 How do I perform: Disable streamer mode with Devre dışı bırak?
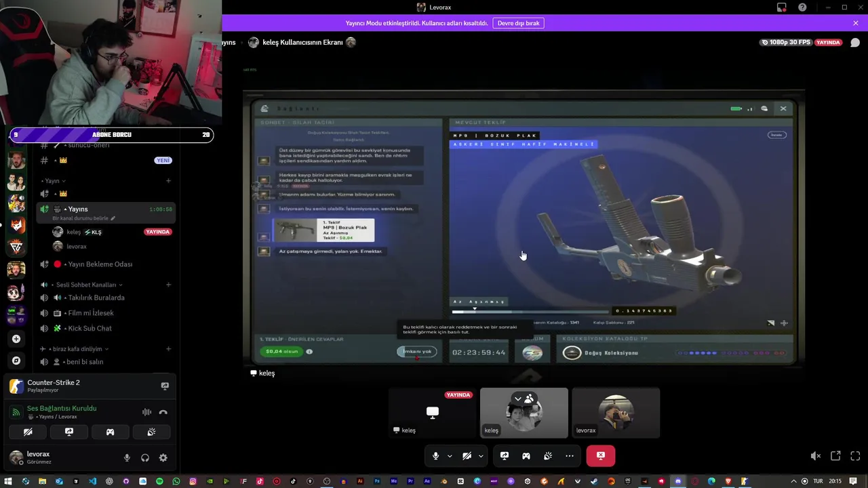tap(519, 23)
